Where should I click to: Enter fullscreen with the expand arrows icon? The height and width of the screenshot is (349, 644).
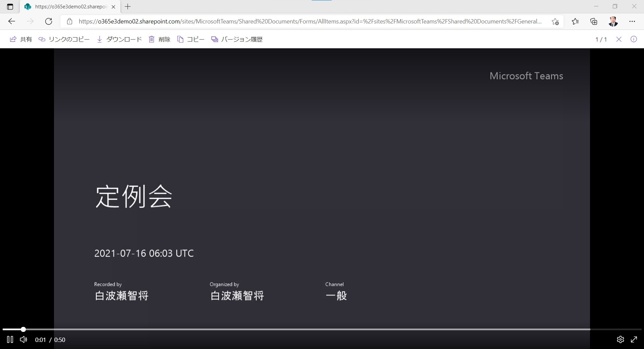coord(634,340)
